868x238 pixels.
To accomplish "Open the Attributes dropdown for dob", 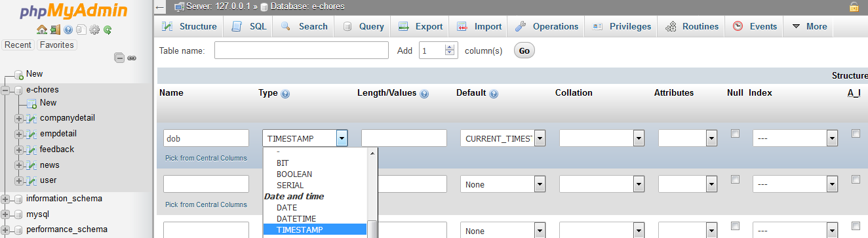I will 687,138.
